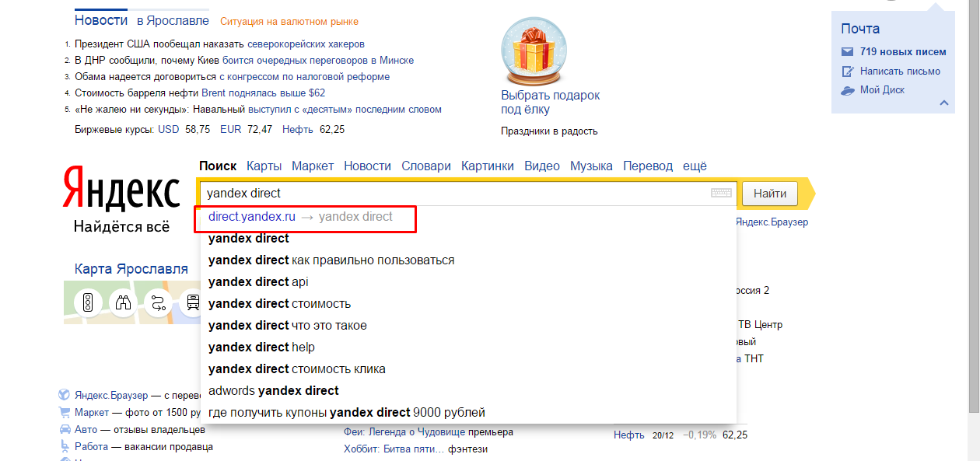Open news about налоговой реформе
The height and width of the screenshot is (461, 980).
[x=304, y=77]
